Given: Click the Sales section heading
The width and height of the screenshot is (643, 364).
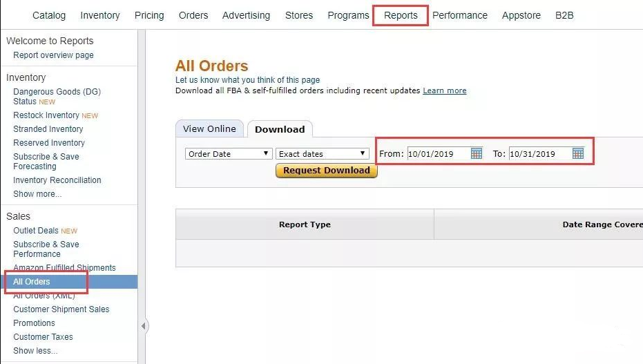Looking at the screenshot, I should tap(18, 216).
